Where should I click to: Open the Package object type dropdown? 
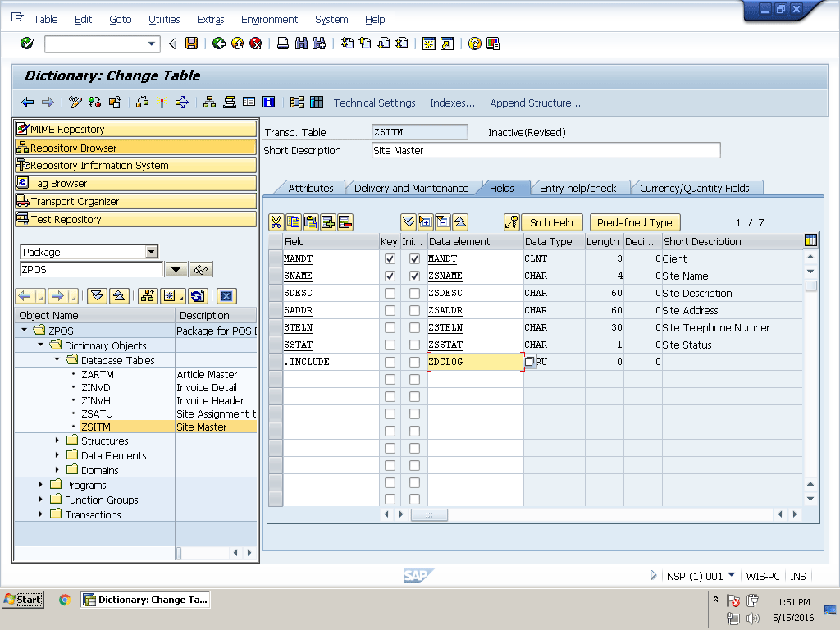[151, 252]
